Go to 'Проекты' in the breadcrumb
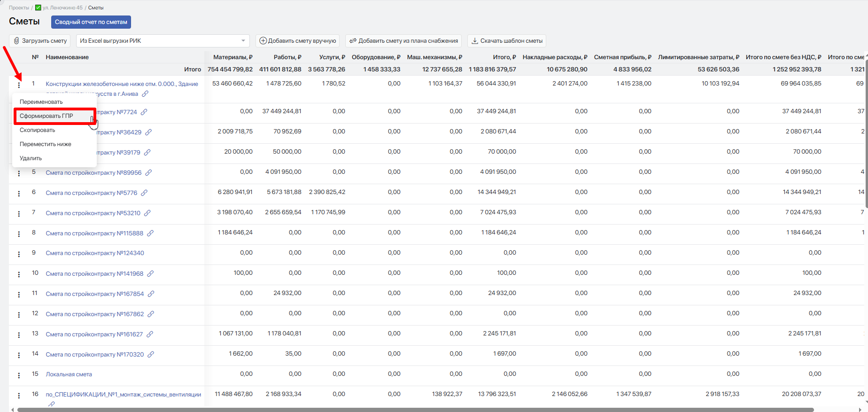Image resolution: width=868 pixels, height=412 pixels. (19, 8)
